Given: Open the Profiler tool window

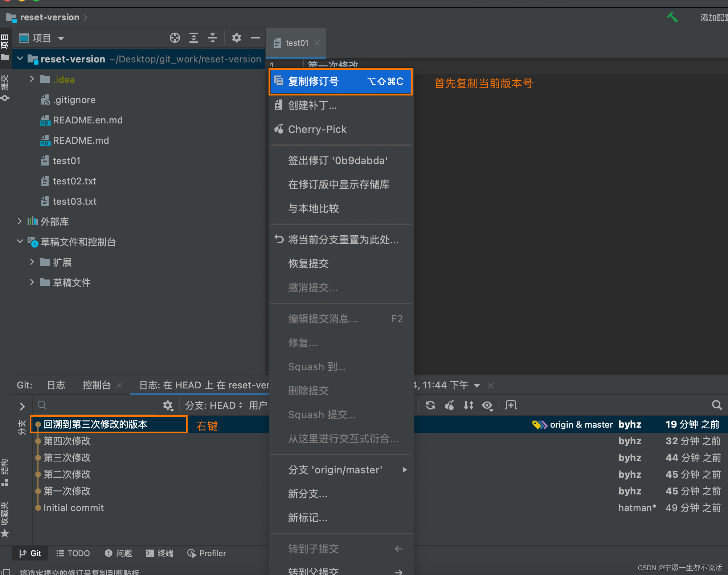Looking at the screenshot, I should (x=207, y=553).
